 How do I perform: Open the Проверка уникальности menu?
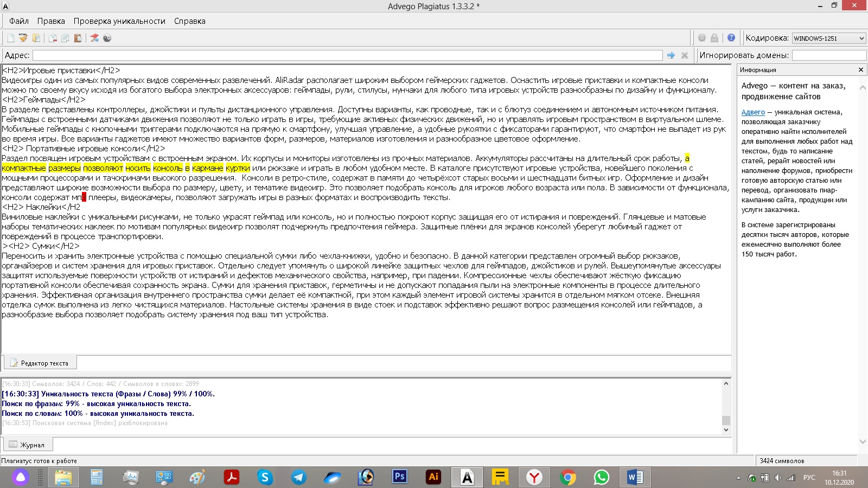[119, 21]
